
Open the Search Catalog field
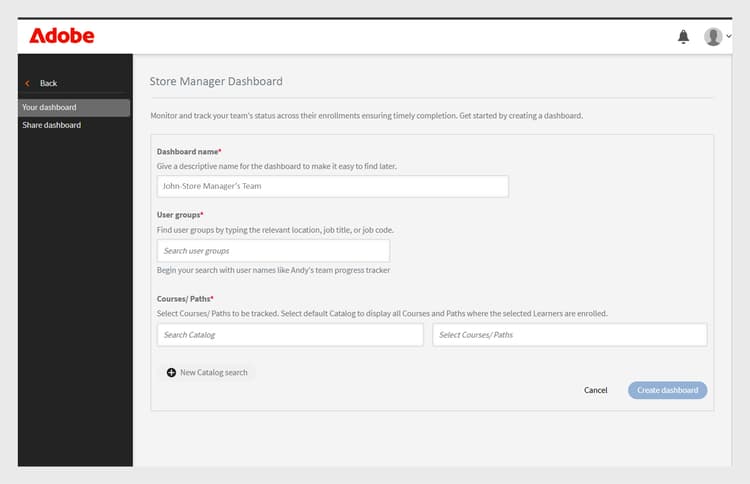[x=290, y=335]
